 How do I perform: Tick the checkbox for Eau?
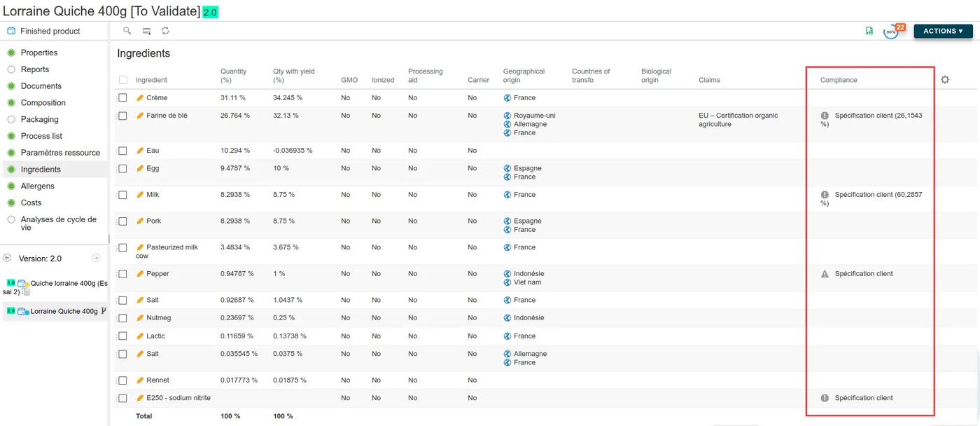[x=122, y=151]
